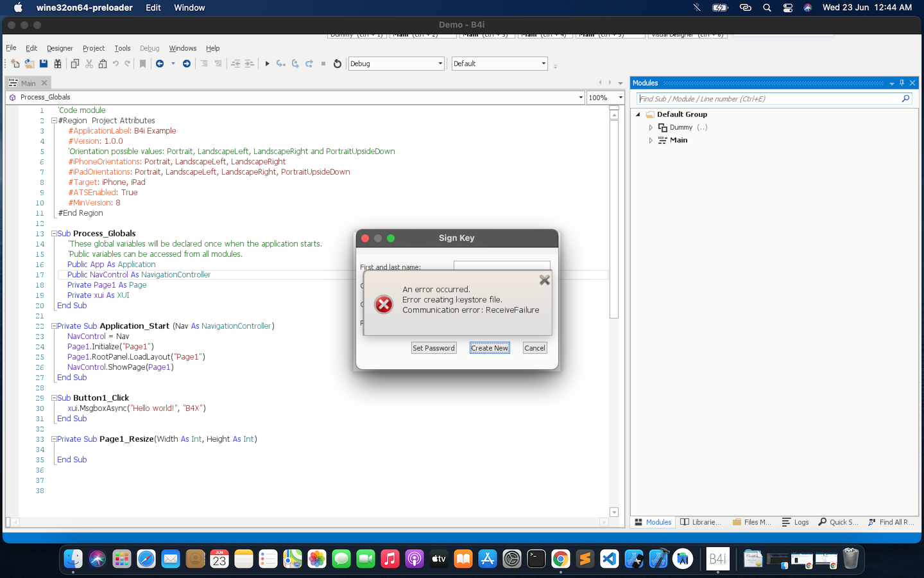Pin the Modules panel with the pushpin icon
This screenshot has height=578, width=924.
click(x=902, y=83)
